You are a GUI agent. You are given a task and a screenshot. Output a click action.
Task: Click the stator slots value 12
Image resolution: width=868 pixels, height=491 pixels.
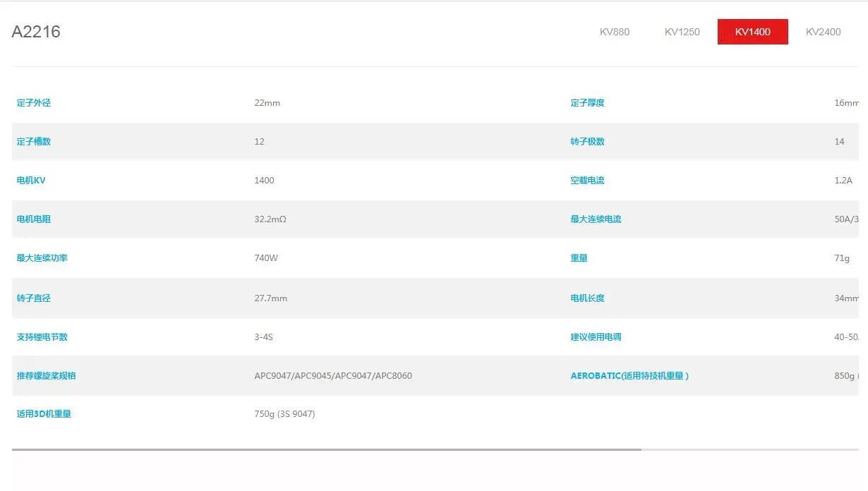(260, 142)
